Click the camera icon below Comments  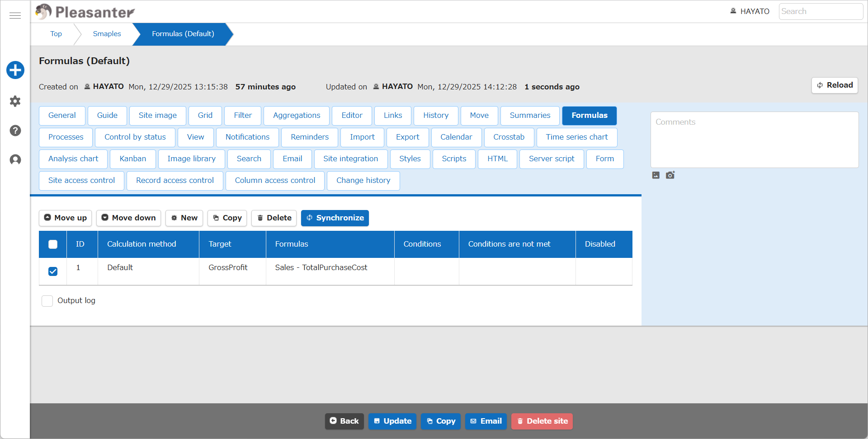coord(670,175)
